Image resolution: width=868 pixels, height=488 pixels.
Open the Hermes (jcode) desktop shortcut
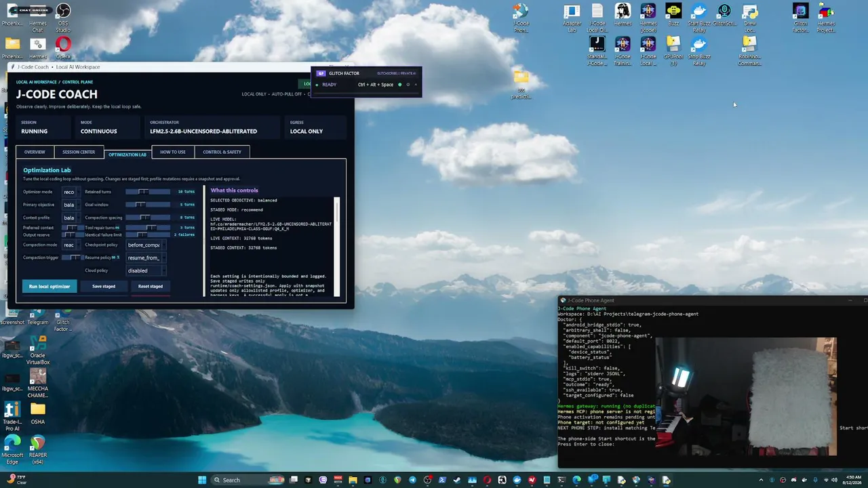click(x=648, y=18)
